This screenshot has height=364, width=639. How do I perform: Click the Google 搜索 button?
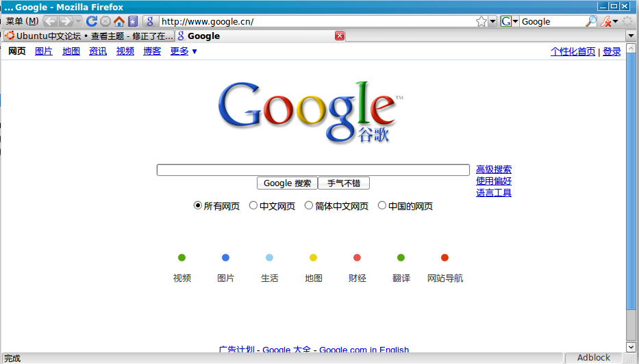coord(287,183)
